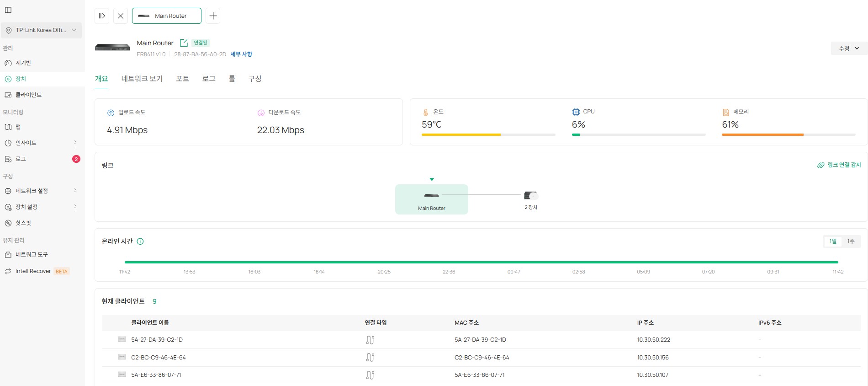Click the info icon beside 온라인 시간

140,241
